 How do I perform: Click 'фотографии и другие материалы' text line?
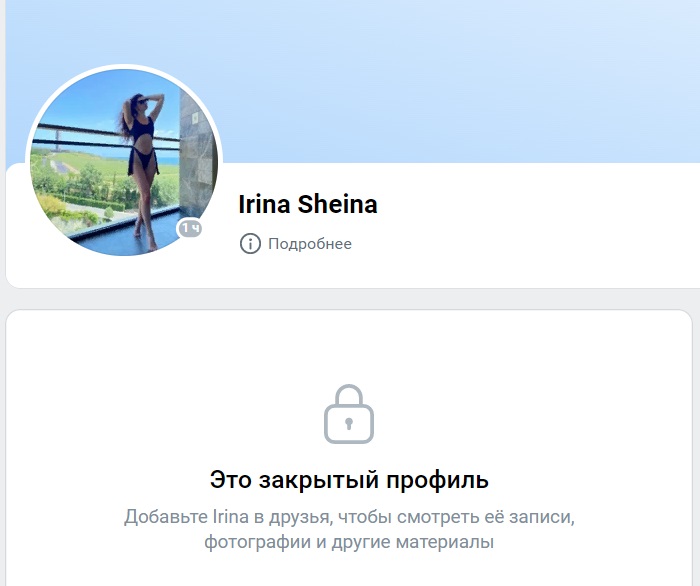349,542
